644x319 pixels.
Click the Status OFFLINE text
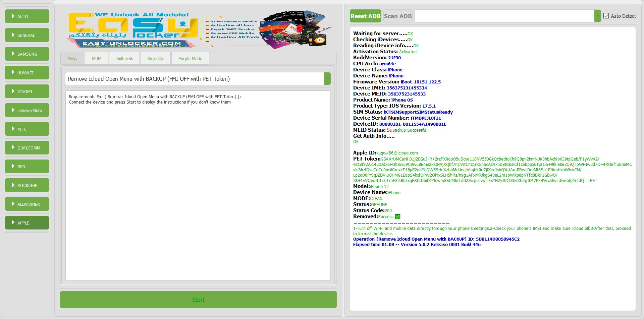tap(379, 204)
